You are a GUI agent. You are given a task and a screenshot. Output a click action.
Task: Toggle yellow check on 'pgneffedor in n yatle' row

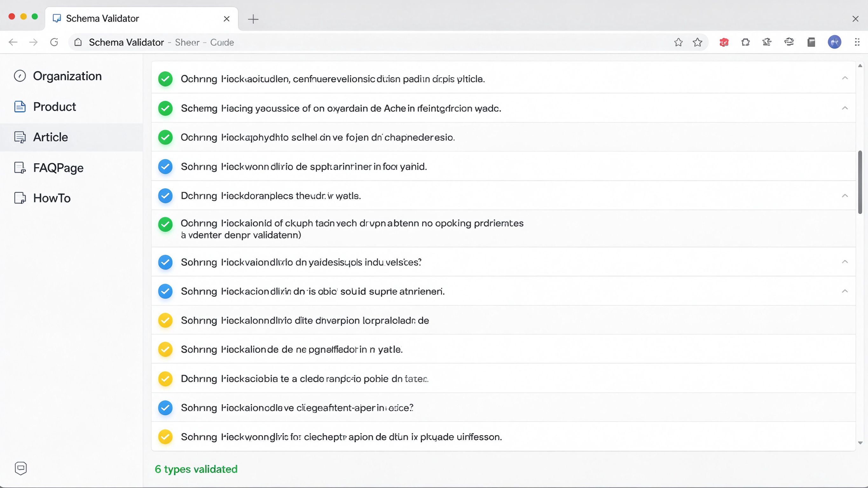tap(165, 349)
